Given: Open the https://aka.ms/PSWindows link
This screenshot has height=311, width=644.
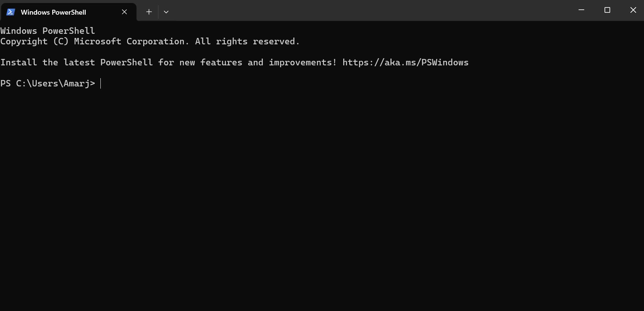Looking at the screenshot, I should click(x=405, y=62).
